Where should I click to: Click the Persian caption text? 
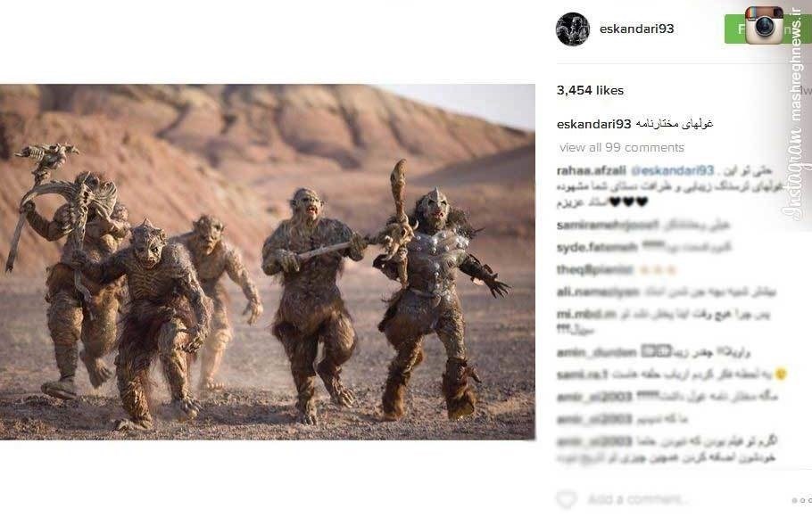(x=675, y=124)
